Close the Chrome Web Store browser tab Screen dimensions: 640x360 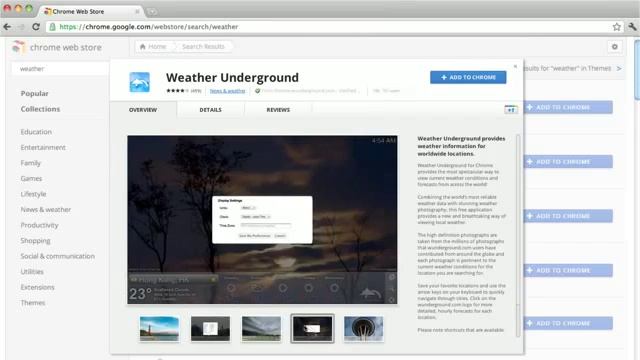(137, 11)
